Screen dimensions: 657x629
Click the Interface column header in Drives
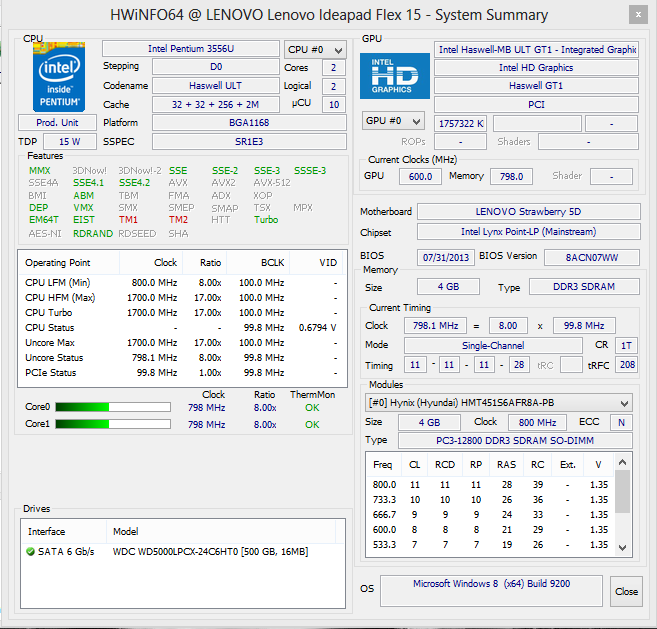coord(64,531)
